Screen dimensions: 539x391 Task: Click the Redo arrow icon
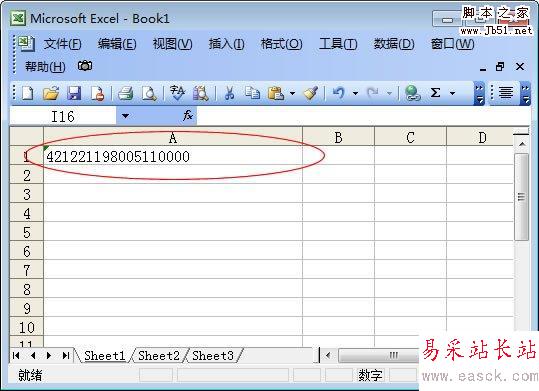coord(373,93)
